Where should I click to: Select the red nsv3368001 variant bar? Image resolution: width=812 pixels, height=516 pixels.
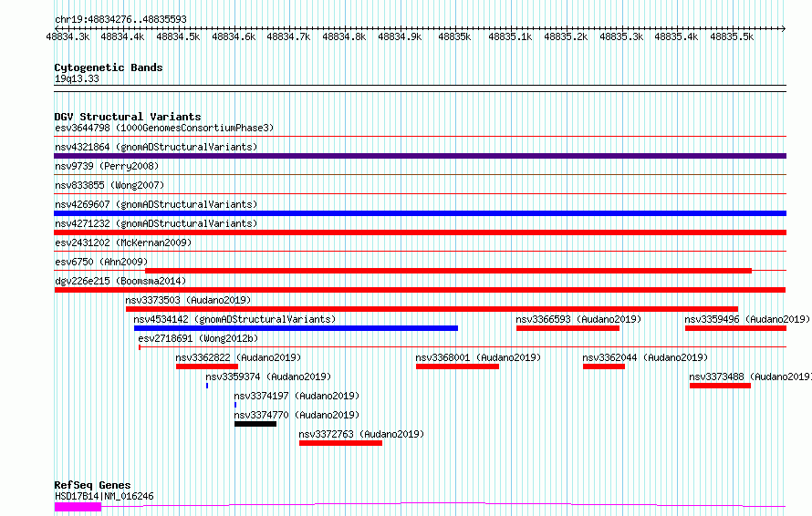pos(457,366)
